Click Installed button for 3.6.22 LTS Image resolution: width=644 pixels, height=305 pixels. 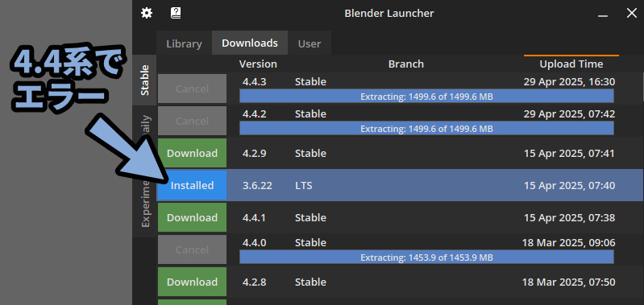(x=192, y=185)
